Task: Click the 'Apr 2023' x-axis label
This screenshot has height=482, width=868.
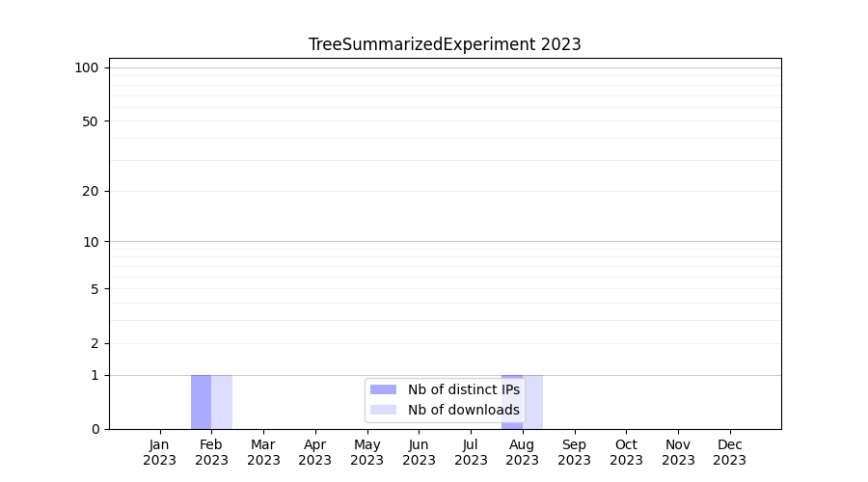Action: point(315,452)
